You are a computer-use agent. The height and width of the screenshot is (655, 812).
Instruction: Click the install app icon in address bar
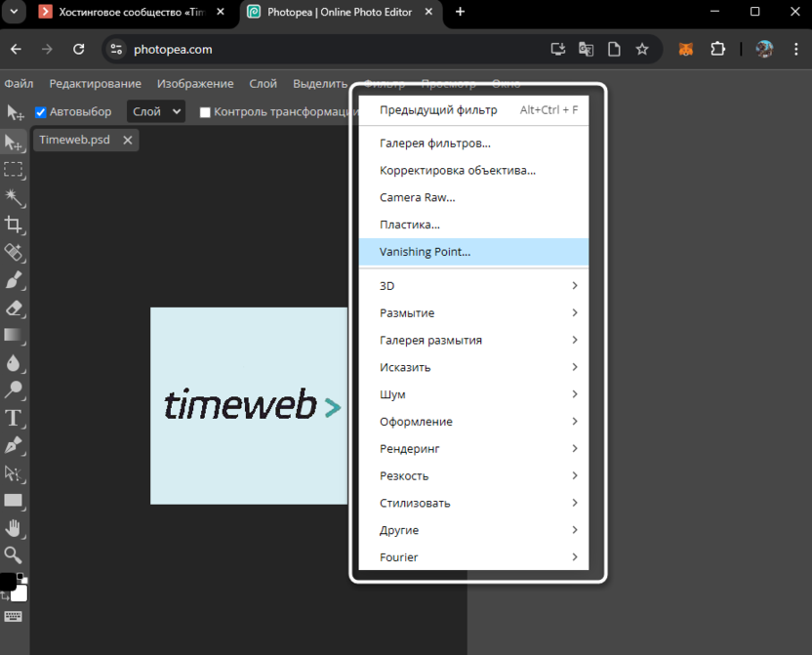point(557,49)
